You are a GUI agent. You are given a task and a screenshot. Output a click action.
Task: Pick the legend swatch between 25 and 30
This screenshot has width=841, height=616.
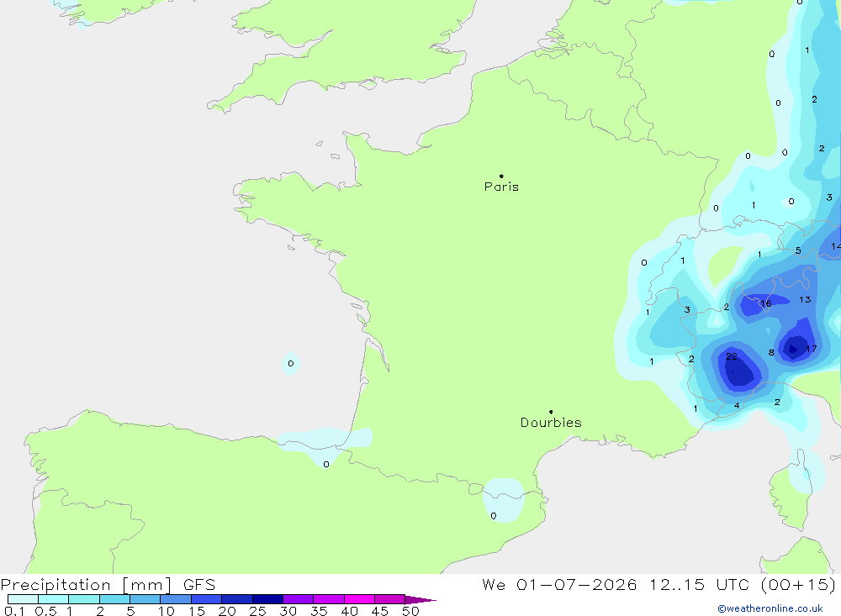click(267, 599)
